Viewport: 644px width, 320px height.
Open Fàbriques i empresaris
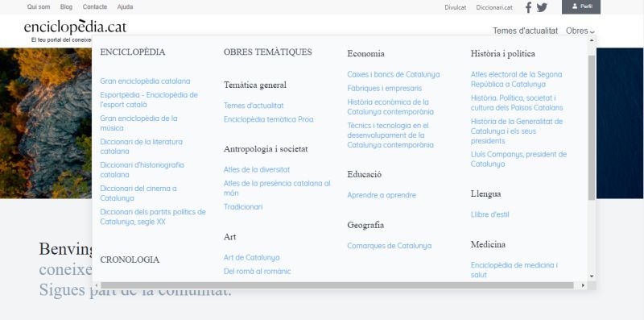pyautogui.click(x=385, y=88)
